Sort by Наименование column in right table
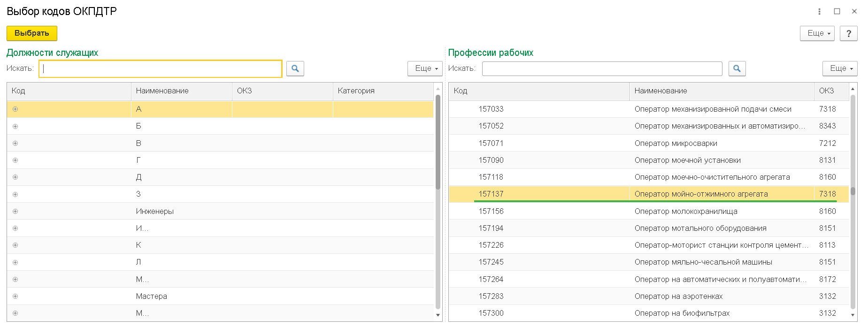The width and height of the screenshot is (868, 327). [x=721, y=91]
